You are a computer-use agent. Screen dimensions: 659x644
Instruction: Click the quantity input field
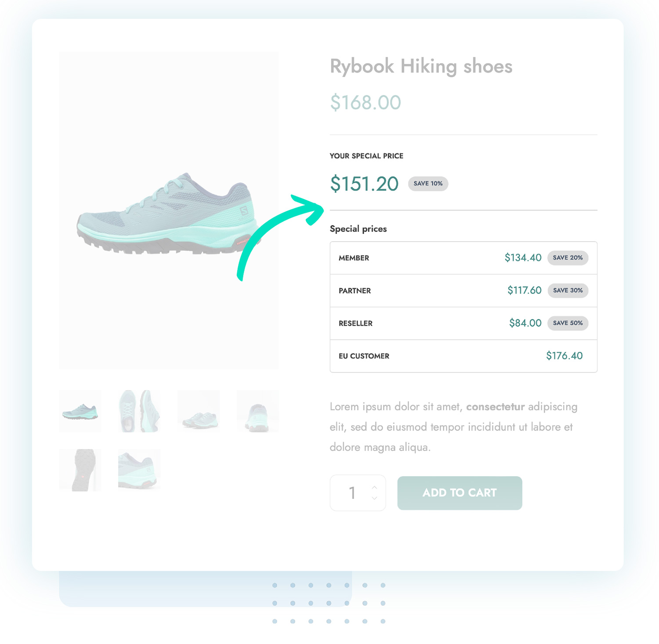(352, 492)
